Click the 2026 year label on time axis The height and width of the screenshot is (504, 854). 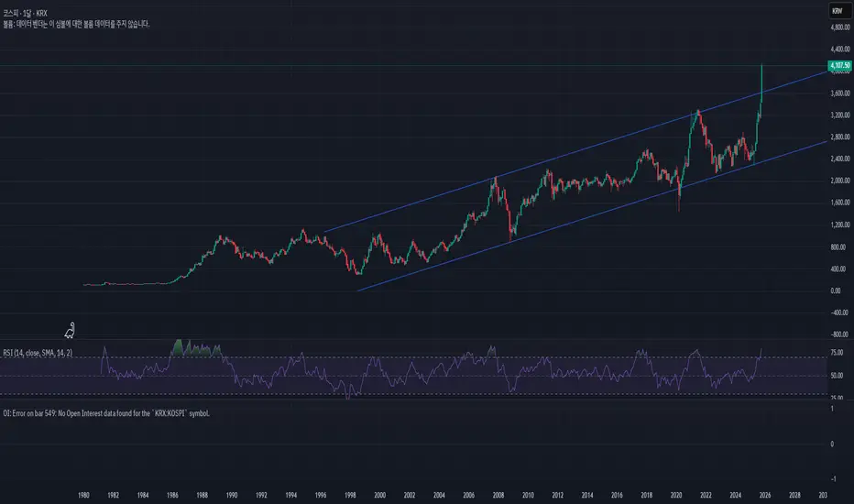click(x=765, y=495)
